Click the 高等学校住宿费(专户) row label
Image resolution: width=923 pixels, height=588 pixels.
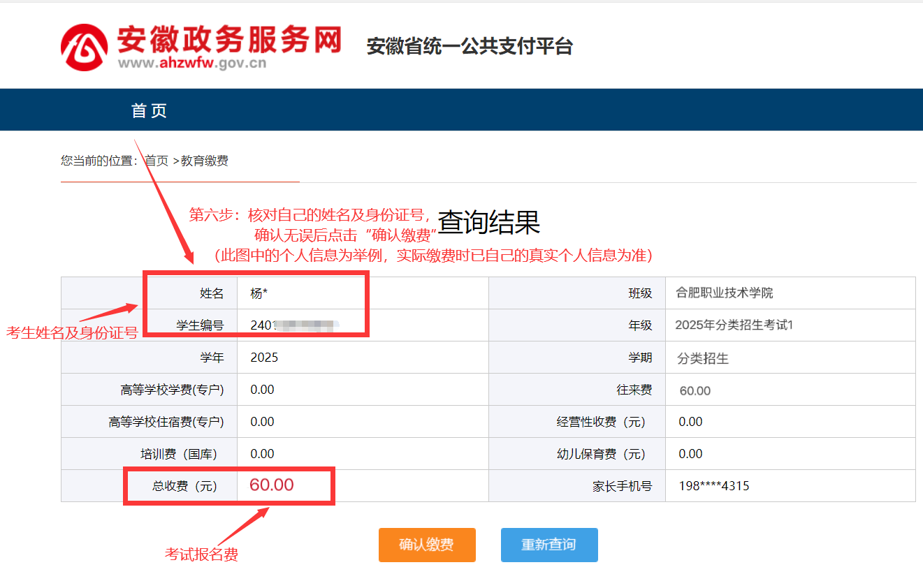pos(166,422)
